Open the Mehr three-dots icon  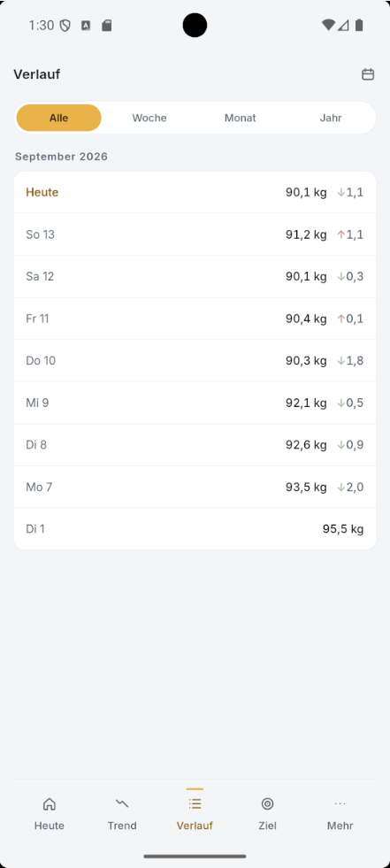340,803
